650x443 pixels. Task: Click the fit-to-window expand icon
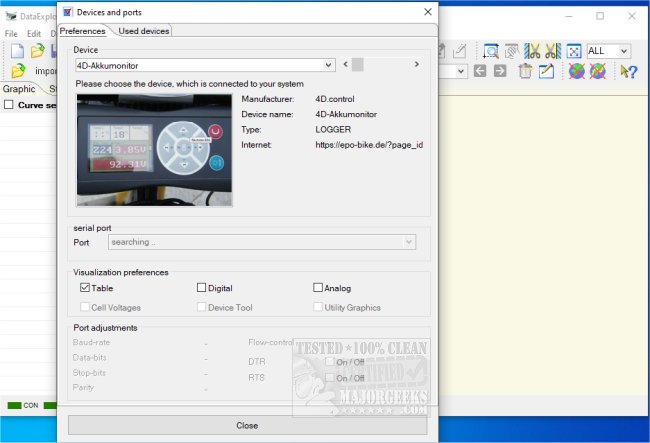click(574, 51)
